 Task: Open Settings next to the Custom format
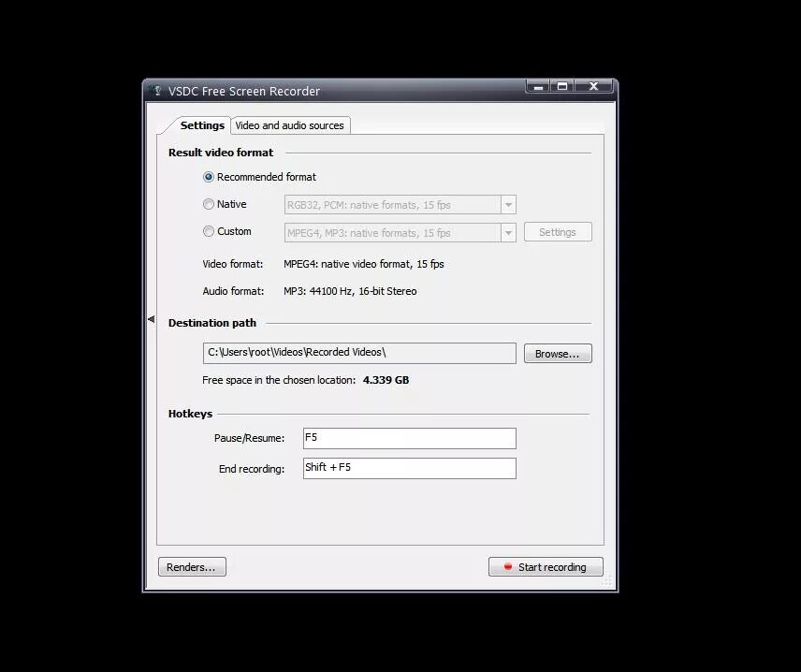(x=558, y=231)
